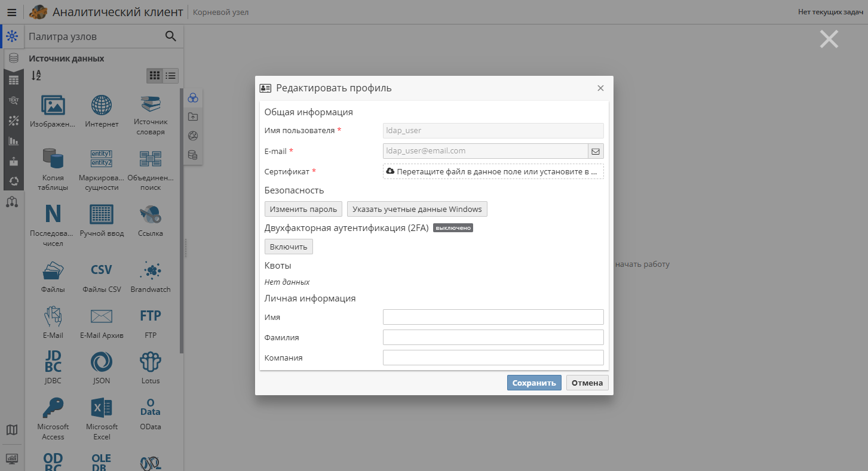This screenshot has height=471, width=868.
Task: Click the Имя input field
Action: pyautogui.click(x=493, y=317)
